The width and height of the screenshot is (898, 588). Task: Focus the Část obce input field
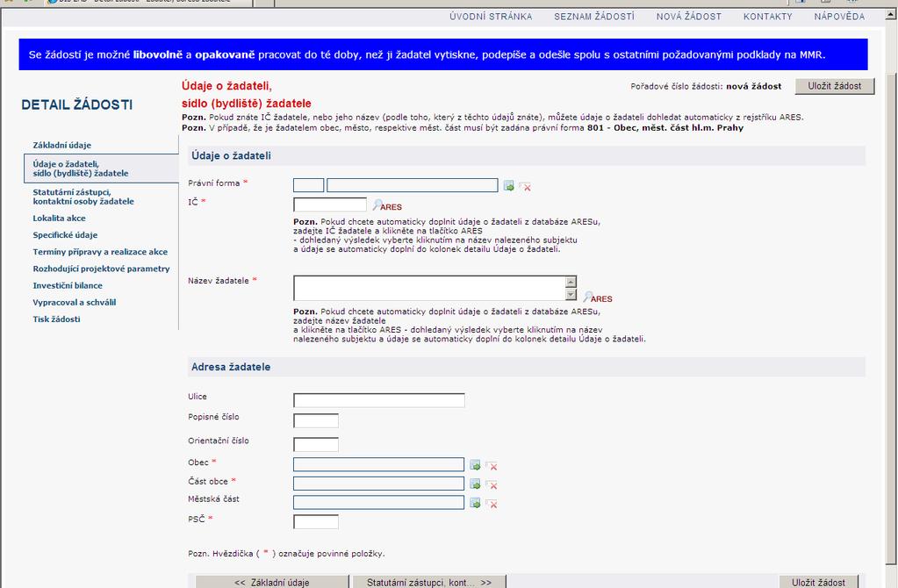pyautogui.click(x=378, y=484)
